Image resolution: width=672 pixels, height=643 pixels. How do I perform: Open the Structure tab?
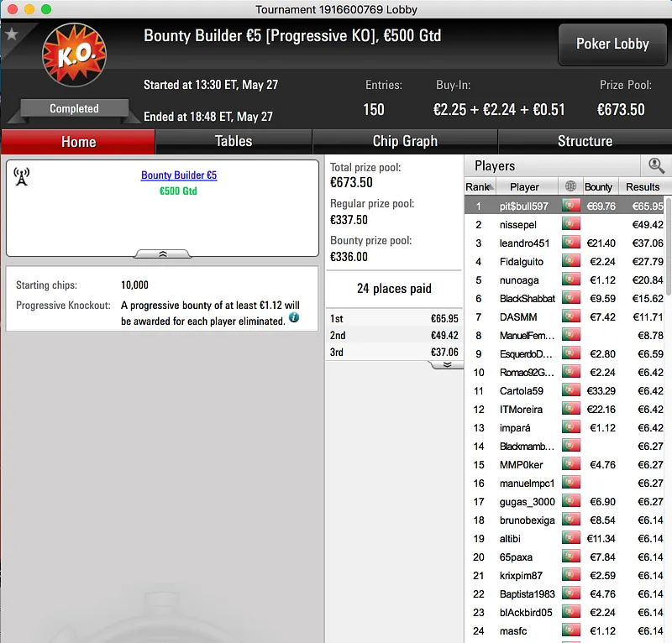[x=585, y=141]
